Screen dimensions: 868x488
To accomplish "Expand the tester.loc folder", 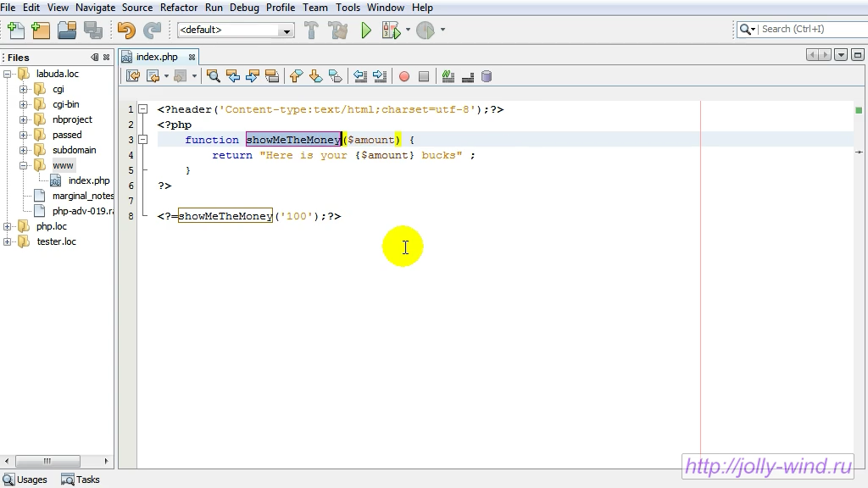I will pyautogui.click(x=7, y=241).
